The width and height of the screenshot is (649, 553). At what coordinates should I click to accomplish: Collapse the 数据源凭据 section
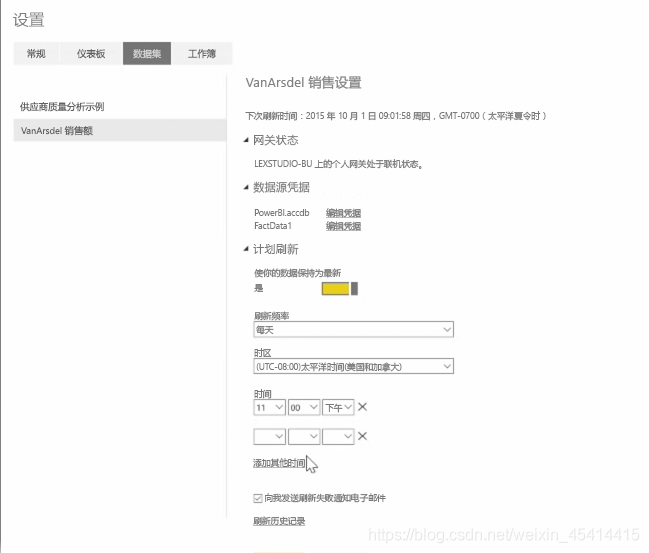point(246,188)
